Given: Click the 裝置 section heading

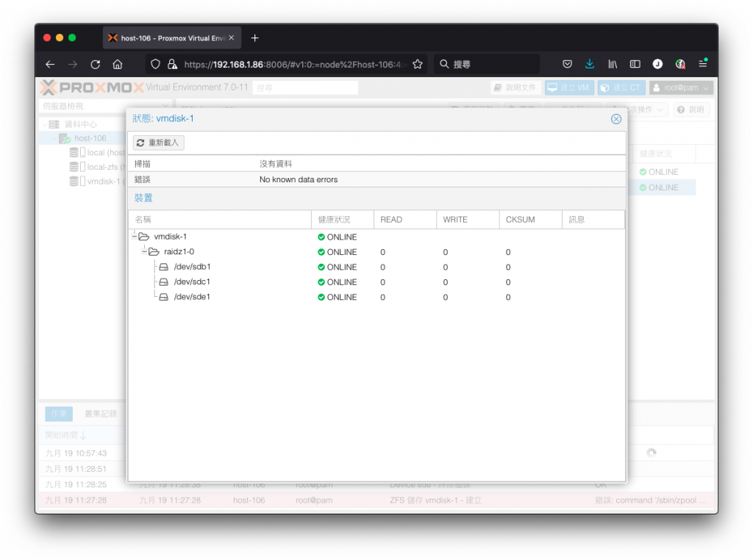Looking at the screenshot, I should point(143,198).
